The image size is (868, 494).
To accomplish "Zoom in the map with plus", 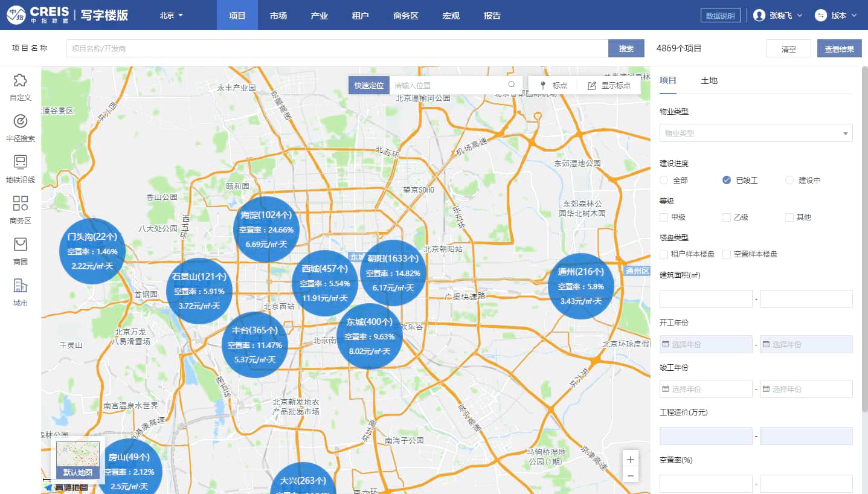I will coord(631,460).
